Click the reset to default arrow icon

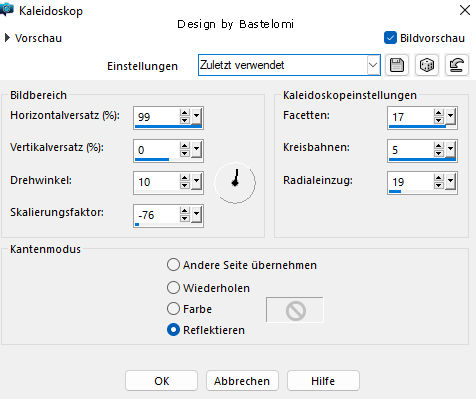(x=457, y=65)
